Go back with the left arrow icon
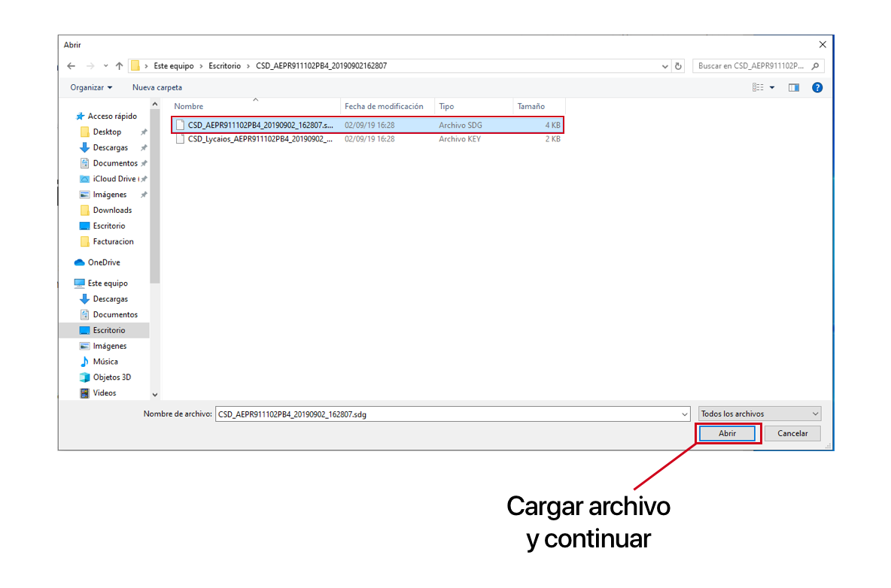This screenshot has width=891, height=588. [71, 66]
